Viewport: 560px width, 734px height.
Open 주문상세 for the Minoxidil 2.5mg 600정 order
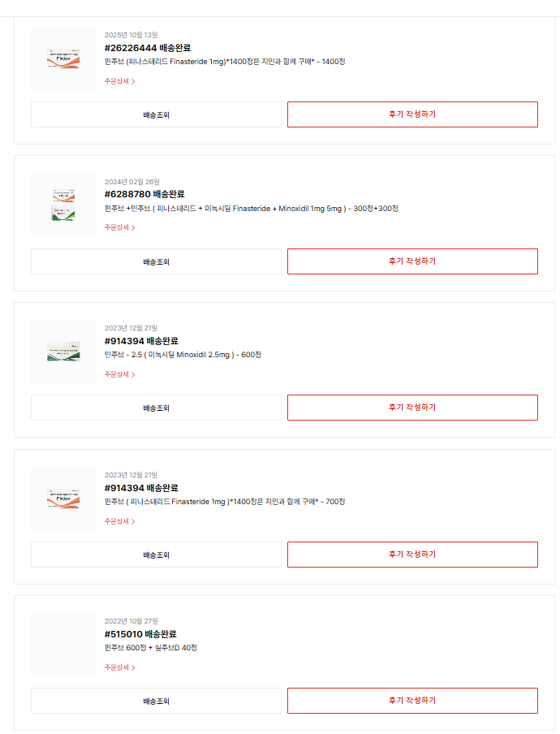tap(119, 374)
